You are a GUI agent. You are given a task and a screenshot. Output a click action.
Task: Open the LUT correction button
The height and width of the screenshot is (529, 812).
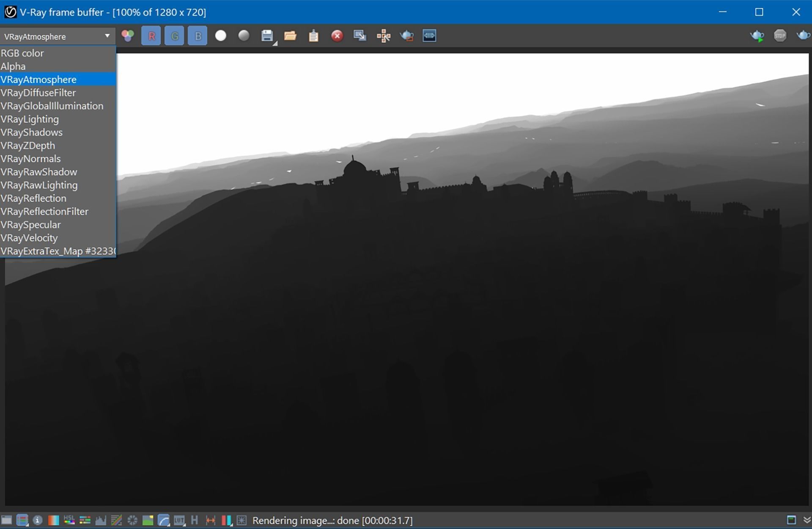point(179,520)
